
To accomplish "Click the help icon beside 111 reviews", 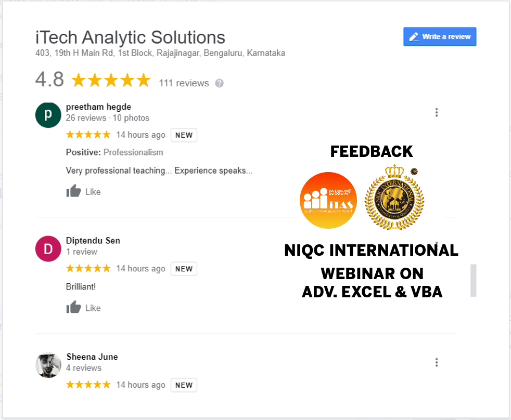I will point(220,83).
